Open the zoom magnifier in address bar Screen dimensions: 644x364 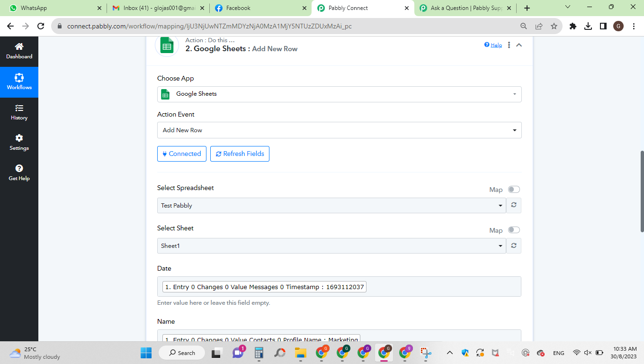point(524,27)
